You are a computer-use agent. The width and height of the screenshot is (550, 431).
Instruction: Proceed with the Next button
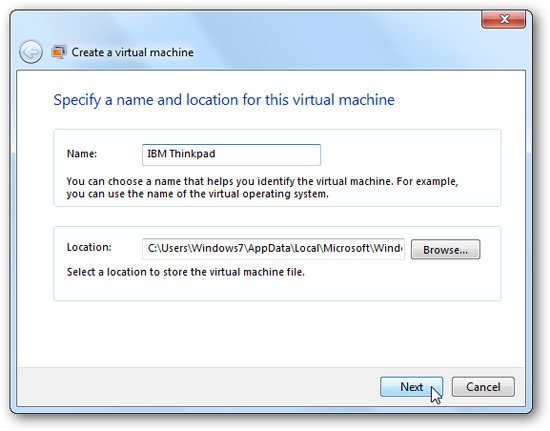(x=411, y=387)
